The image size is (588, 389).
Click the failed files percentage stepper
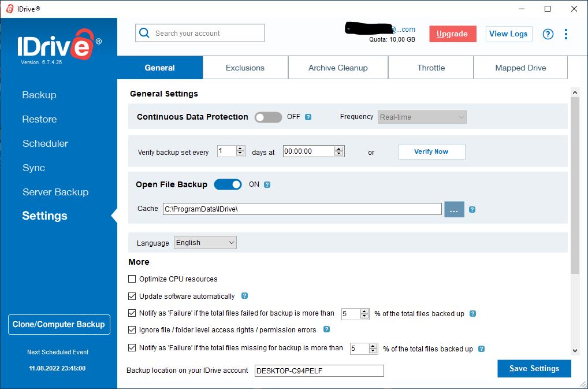[364, 314]
